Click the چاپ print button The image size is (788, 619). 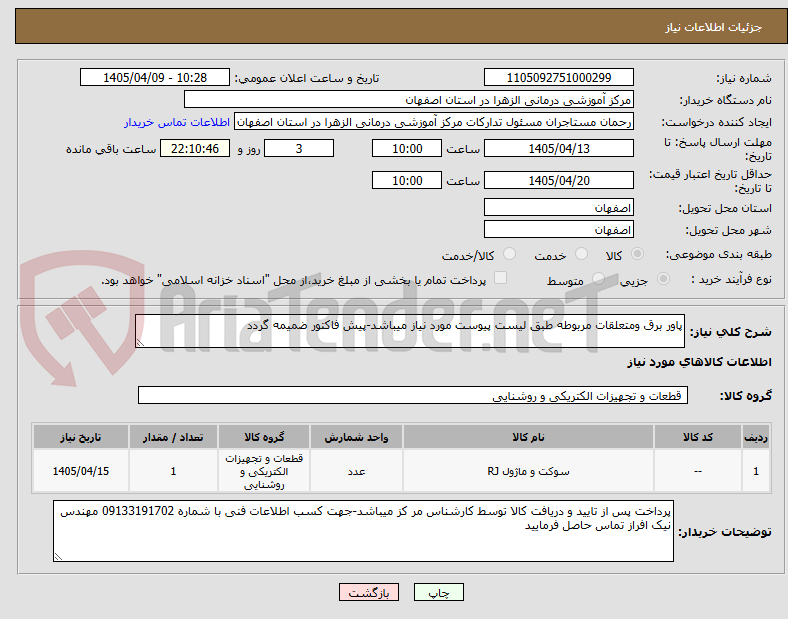[439, 592]
